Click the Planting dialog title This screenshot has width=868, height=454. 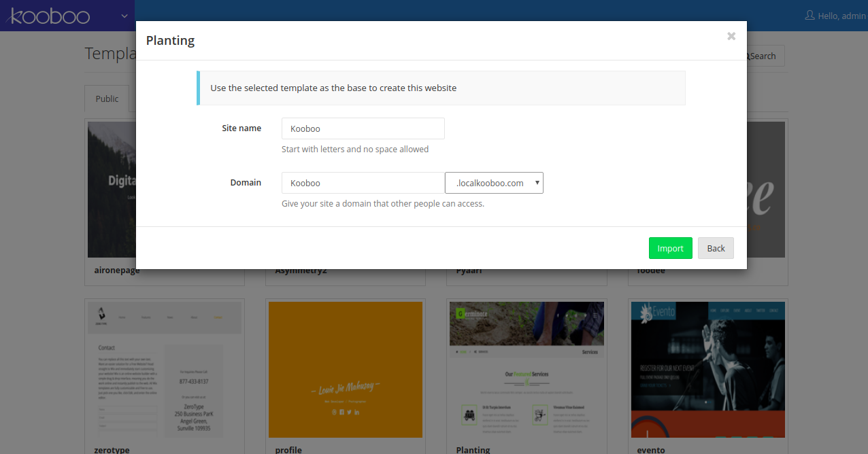(170, 40)
